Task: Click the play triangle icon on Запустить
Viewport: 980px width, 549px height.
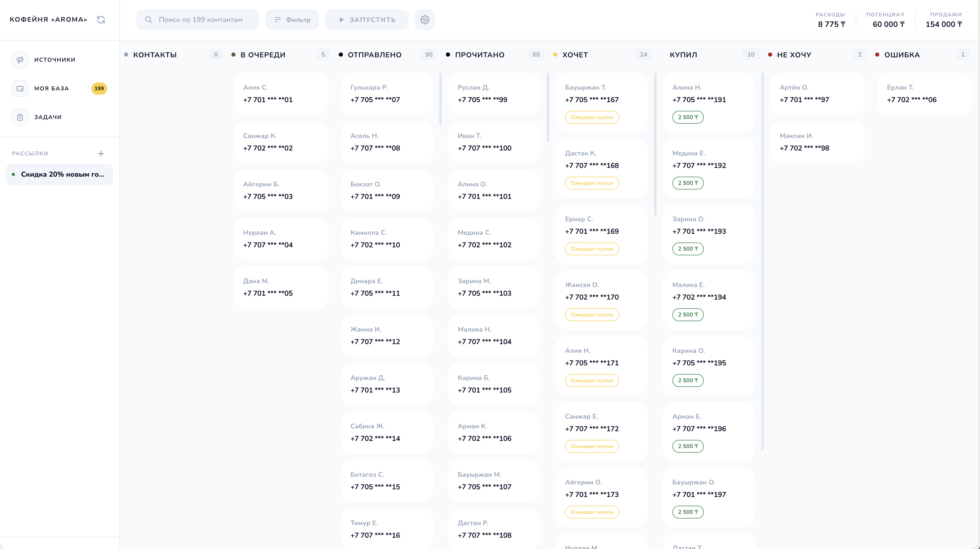Action: (x=341, y=20)
